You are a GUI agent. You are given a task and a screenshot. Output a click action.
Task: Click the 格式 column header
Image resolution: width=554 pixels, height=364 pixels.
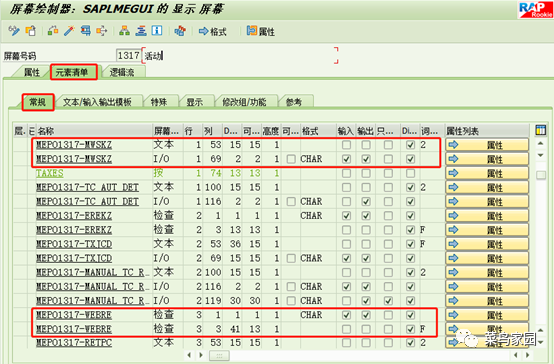click(318, 131)
